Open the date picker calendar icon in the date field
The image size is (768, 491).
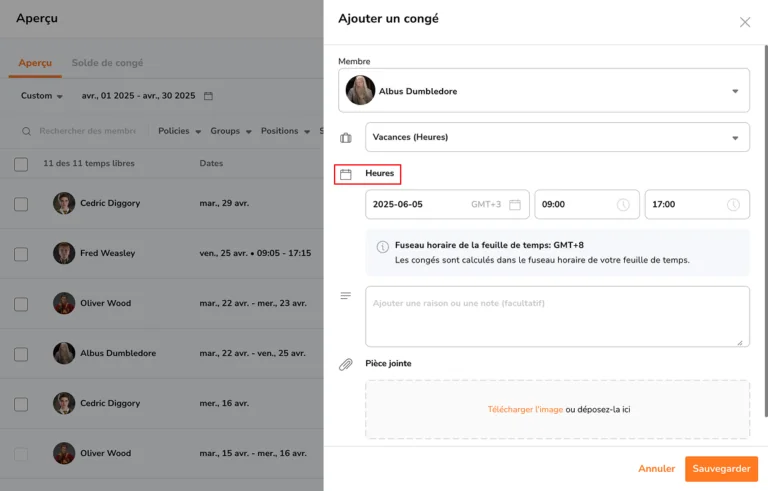(x=515, y=204)
